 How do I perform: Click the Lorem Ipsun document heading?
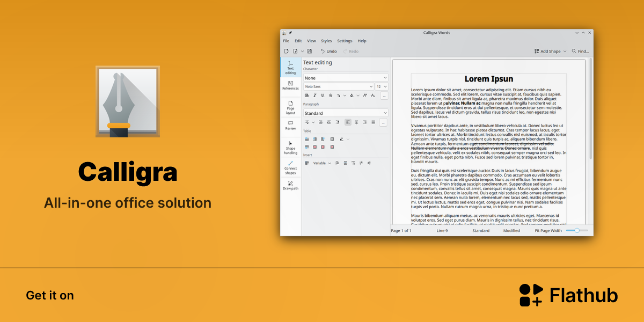pos(489,79)
